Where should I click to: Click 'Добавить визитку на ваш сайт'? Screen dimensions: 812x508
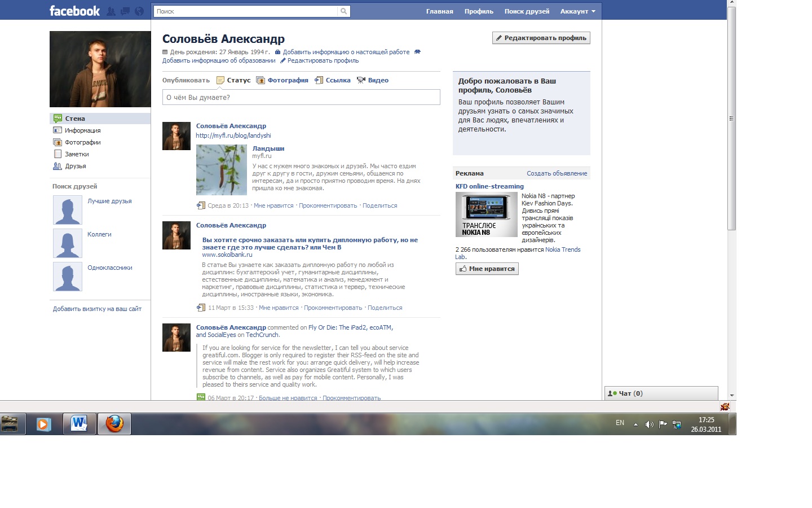(x=97, y=309)
